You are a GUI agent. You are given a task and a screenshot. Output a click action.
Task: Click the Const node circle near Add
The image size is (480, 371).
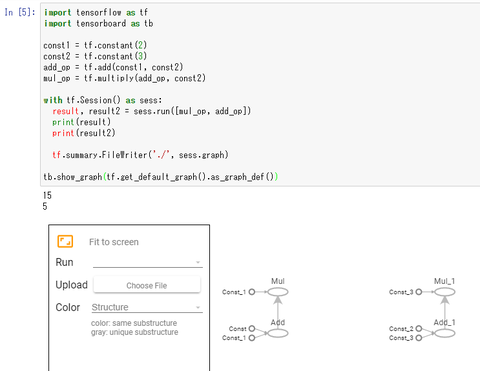(252, 329)
